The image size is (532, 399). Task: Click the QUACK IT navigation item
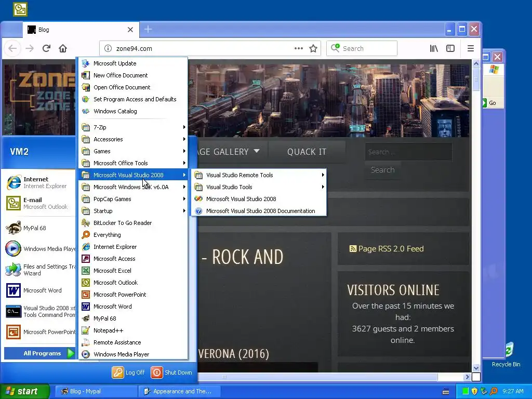307,152
